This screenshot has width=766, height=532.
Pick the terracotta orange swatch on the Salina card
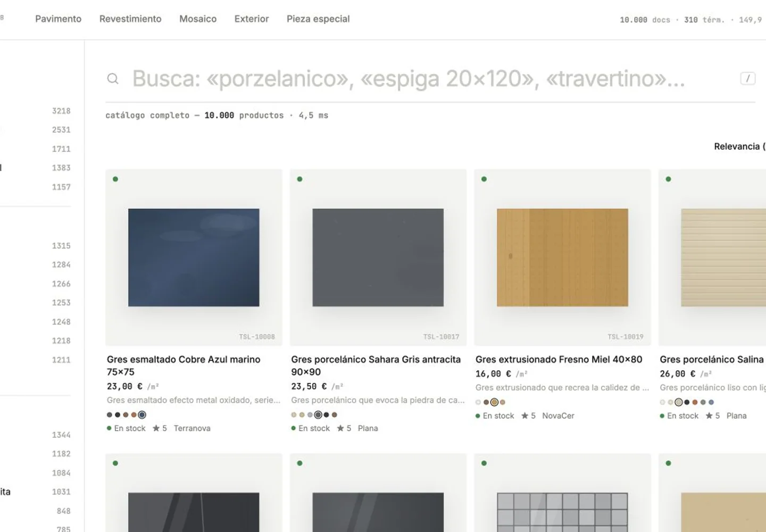click(x=695, y=402)
